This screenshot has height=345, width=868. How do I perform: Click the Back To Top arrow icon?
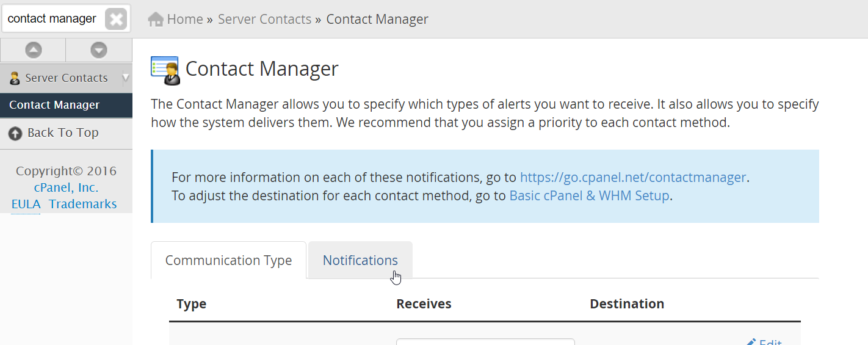pyautogui.click(x=15, y=134)
